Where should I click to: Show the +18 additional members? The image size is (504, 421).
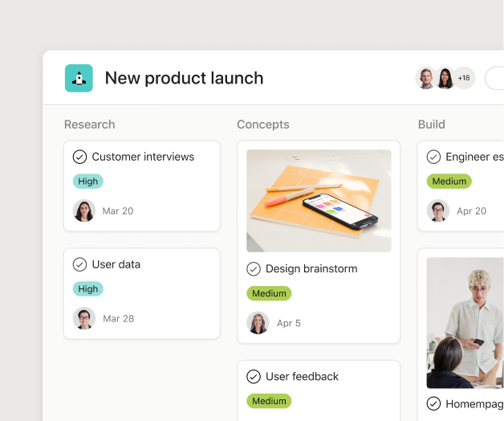tap(464, 78)
